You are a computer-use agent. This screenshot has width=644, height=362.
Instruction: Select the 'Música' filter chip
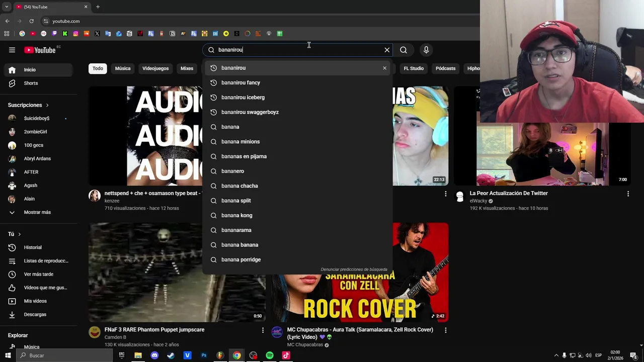123,68
